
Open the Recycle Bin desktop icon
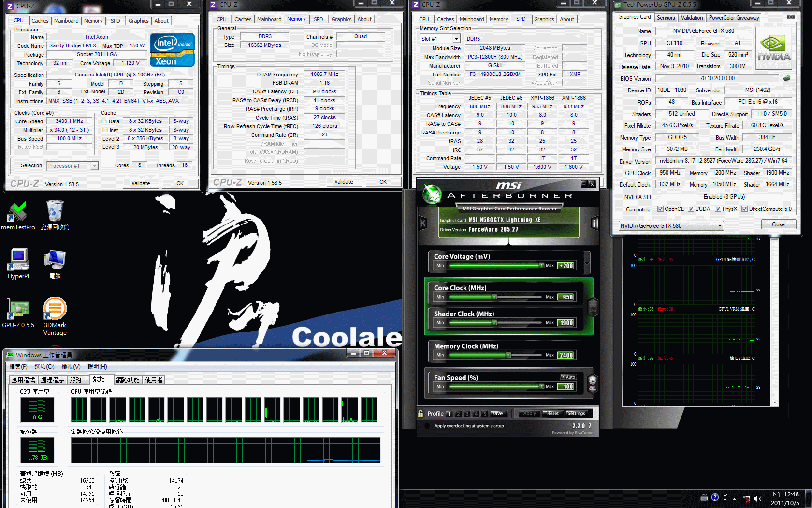(55, 215)
